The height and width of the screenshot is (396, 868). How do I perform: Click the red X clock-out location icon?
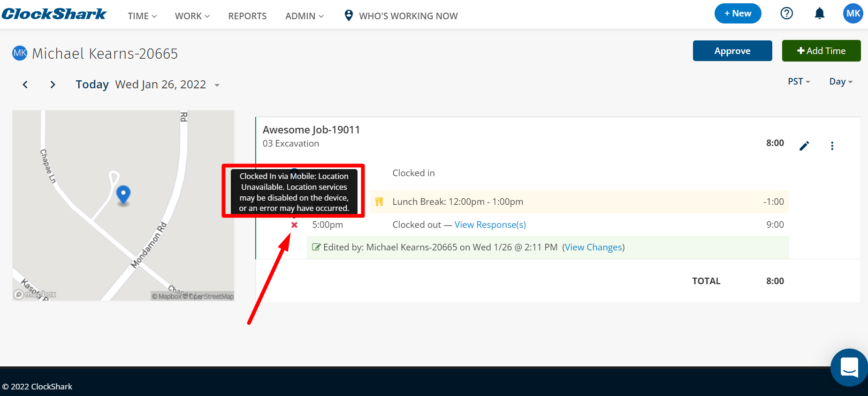pyautogui.click(x=294, y=225)
